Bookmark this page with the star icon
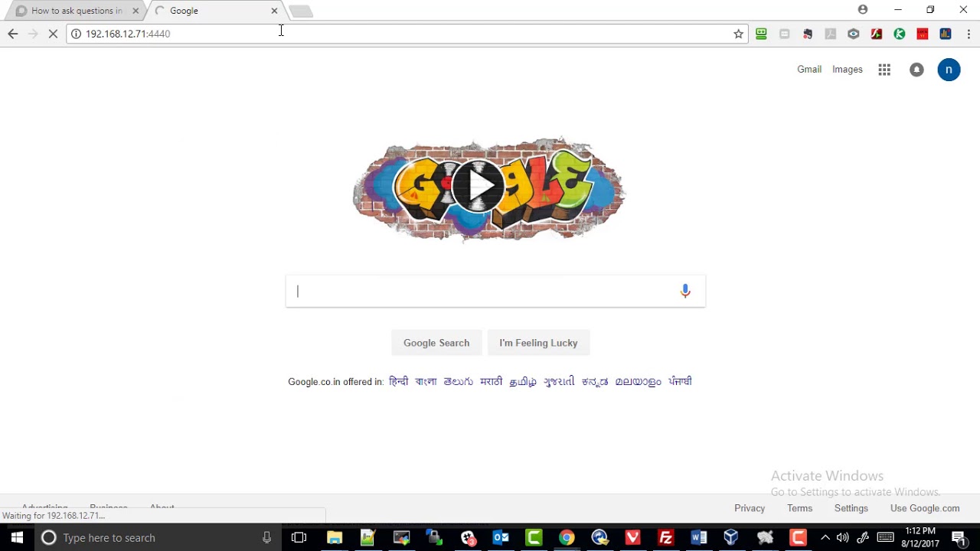The image size is (980, 551). [x=738, y=34]
